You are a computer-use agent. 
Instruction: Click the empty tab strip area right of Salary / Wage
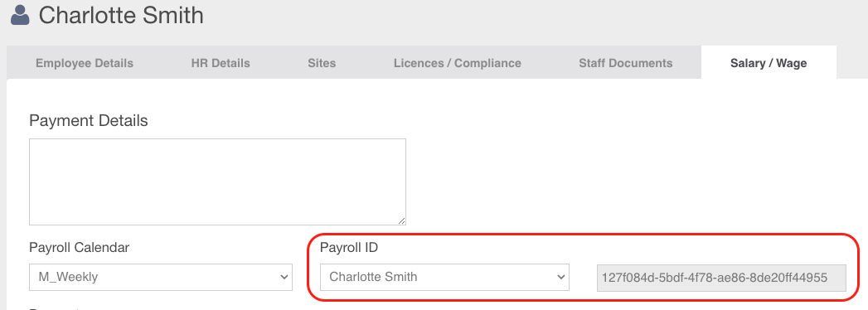pos(851,63)
